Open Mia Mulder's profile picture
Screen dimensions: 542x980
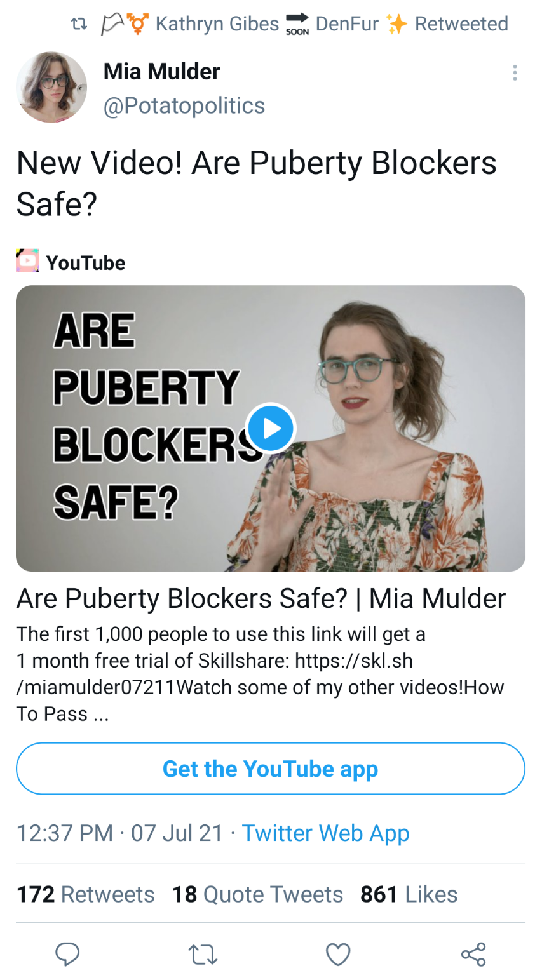pos(51,87)
